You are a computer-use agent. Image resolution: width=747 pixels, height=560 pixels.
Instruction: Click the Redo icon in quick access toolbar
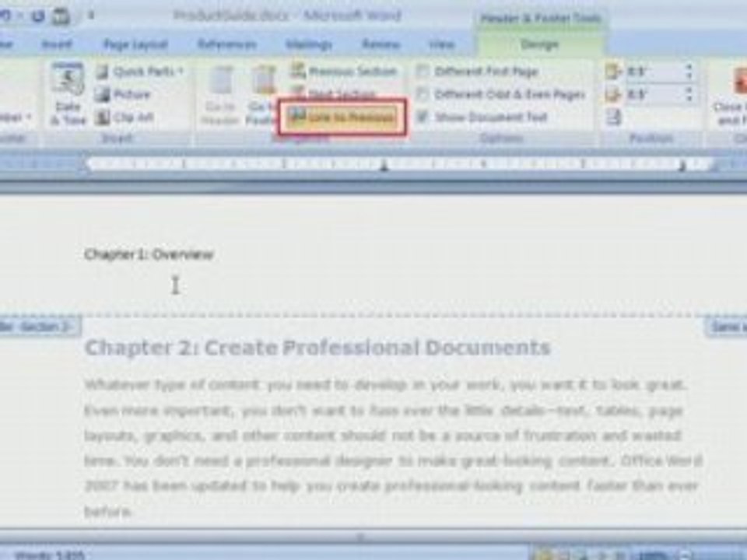[37, 16]
